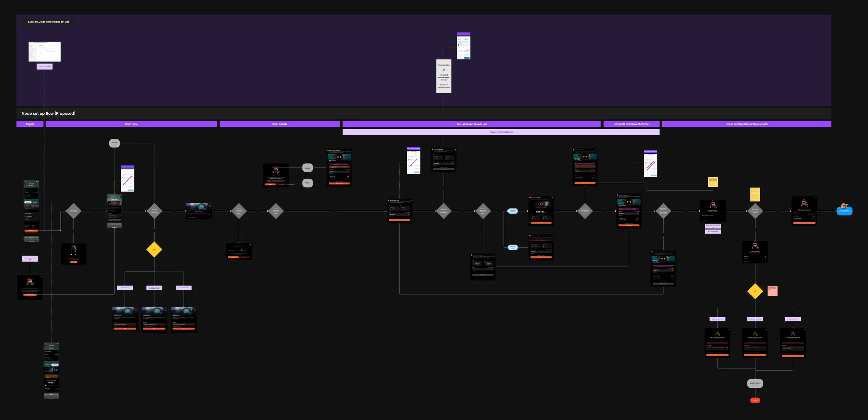Image resolution: width=868 pixels, height=420 pixels.
Task: Select the leftmost lavender label under the Scan node yellow diamond
Action: tap(125, 288)
